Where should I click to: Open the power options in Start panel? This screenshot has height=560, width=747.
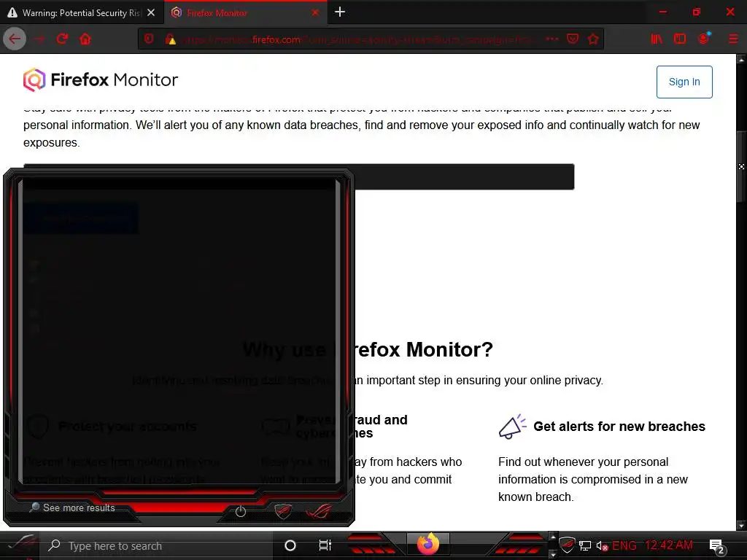tap(241, 511)
